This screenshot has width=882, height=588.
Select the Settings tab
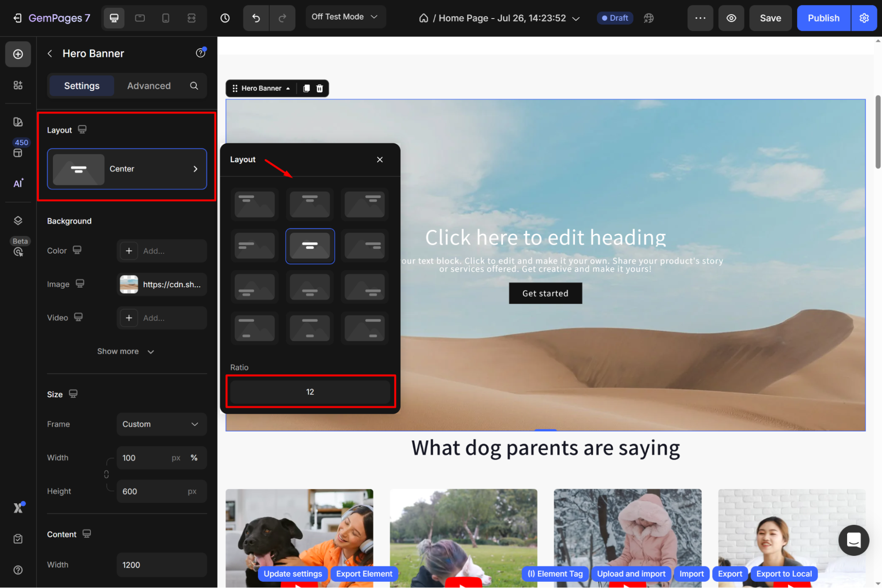(82, 86)
